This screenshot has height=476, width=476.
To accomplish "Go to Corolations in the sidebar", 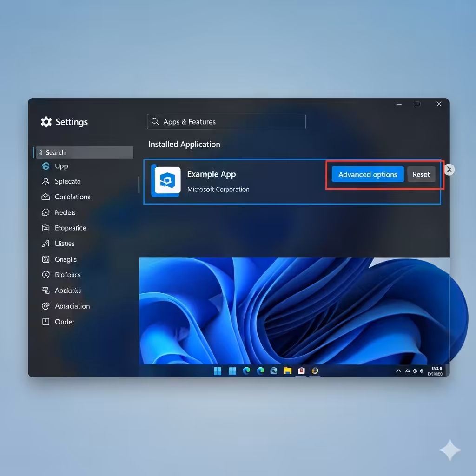I will pos(66,197).
